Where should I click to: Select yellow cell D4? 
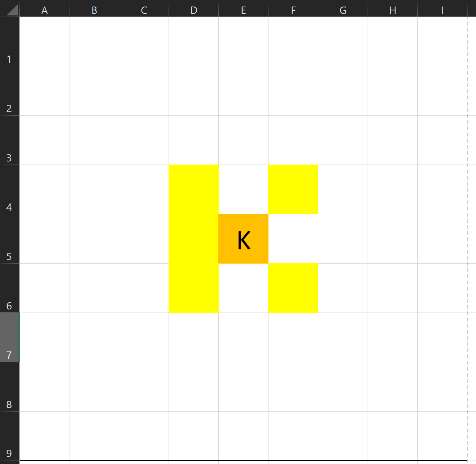194,190
